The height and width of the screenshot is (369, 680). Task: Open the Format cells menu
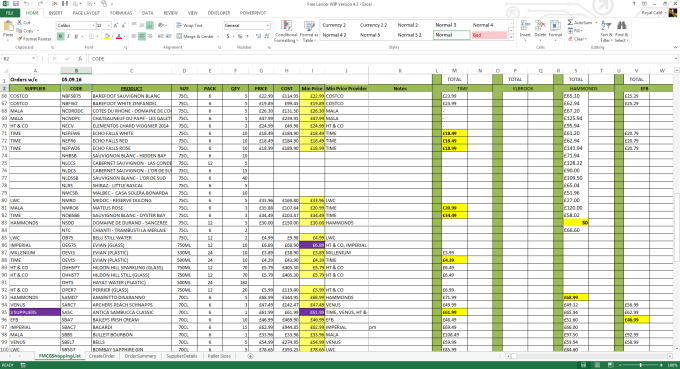tap(555, 30)
